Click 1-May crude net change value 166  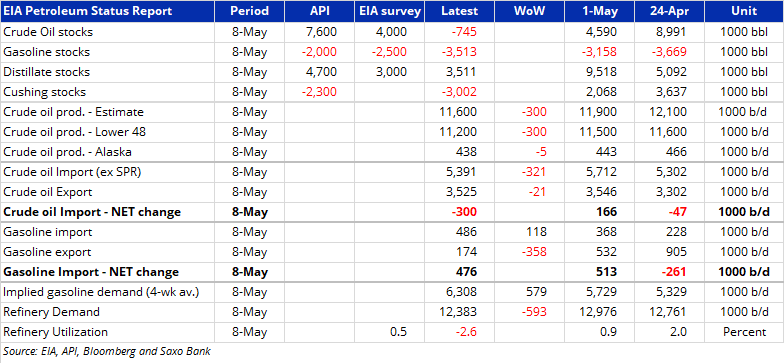[606, 212]
